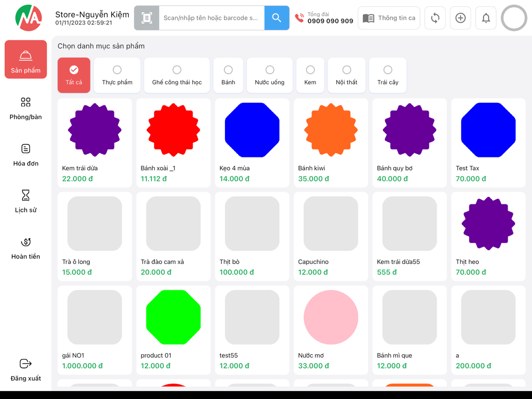Select test55 product card
This screenshot has height=399, width=532.
click(x=252, y=330)
